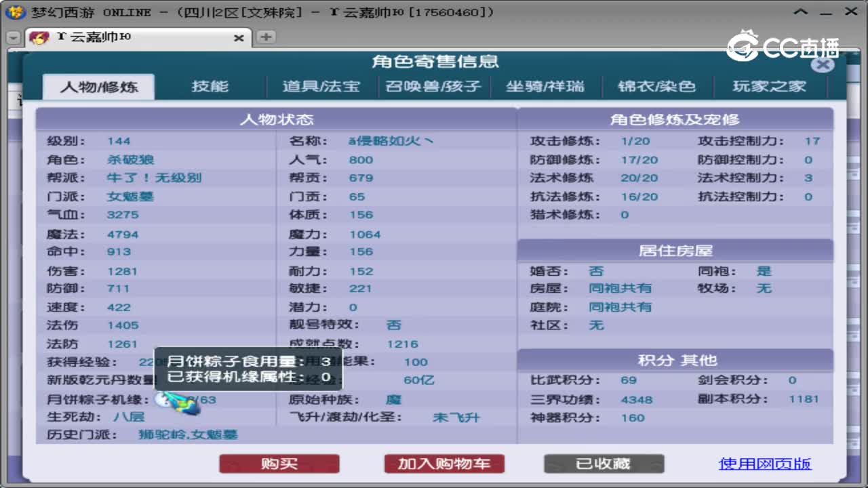Viewport: 868px width, 488px height.
Task: Click the 抗法修炼 value 16/20
Action: click(x=639, y=197)
